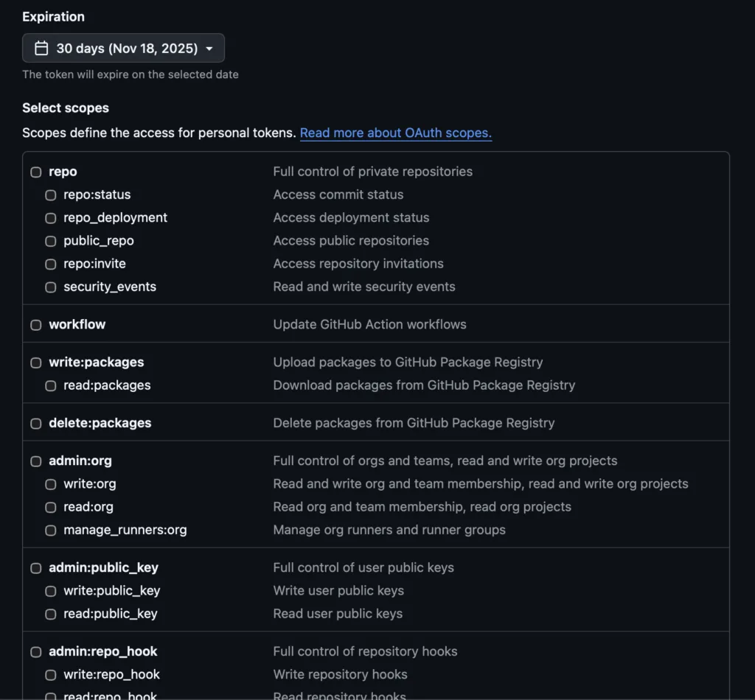Screen dimensions: 755x700
Task: Select the delete:packages scope
Action: tap(36, 424)
